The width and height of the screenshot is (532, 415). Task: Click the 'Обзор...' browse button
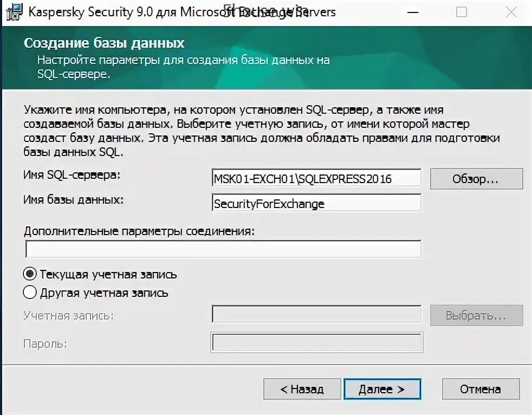click(476, 179)
